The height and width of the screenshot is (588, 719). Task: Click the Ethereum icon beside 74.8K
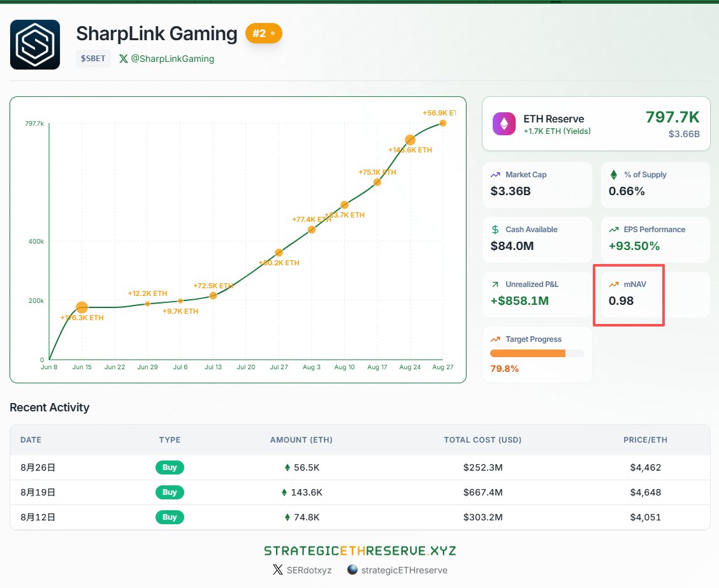(x=287, y=517)
